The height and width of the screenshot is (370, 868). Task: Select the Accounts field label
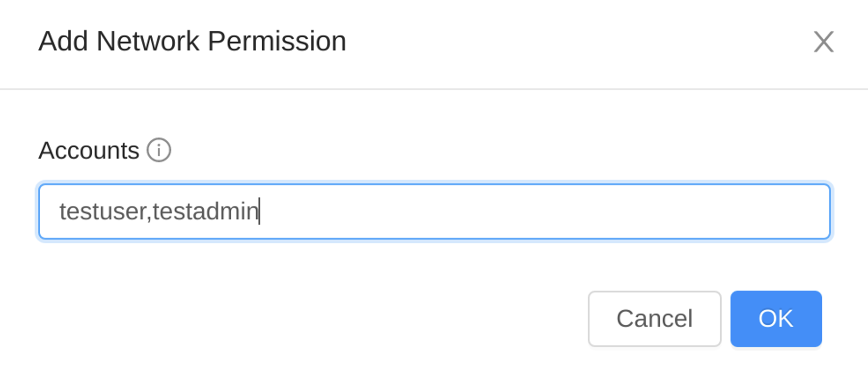coord(89,151)
